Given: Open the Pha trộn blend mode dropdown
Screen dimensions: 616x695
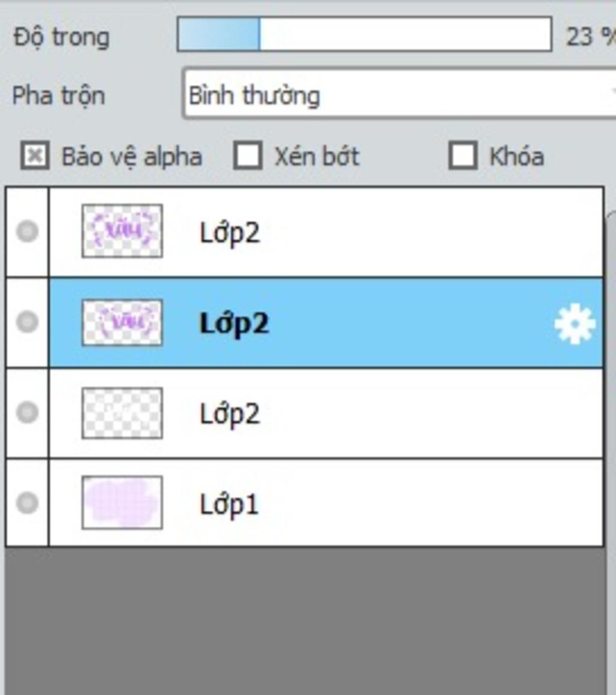Looking at the screenshot, I should coord(399,94).
